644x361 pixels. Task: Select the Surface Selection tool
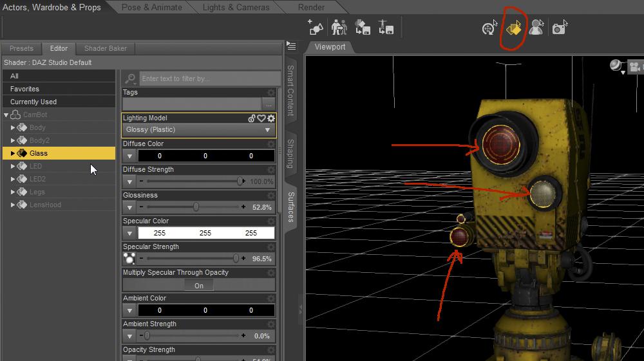[513, 28]
